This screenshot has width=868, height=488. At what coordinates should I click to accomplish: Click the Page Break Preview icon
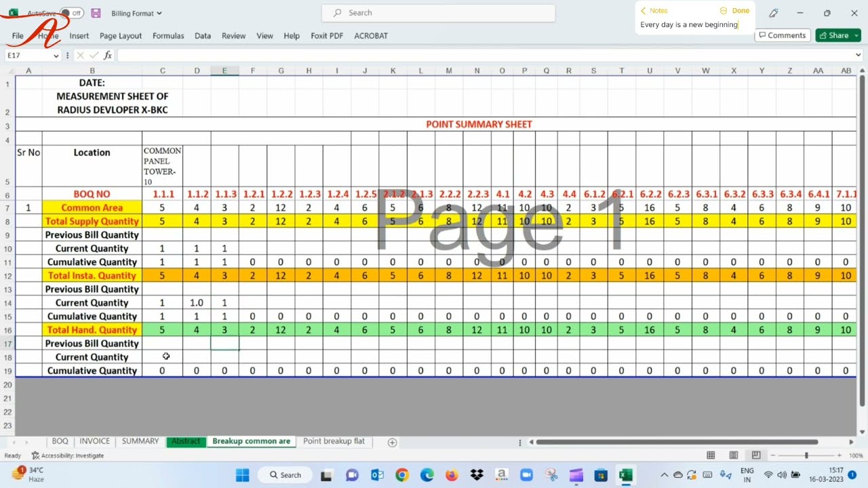coord(755,455)
